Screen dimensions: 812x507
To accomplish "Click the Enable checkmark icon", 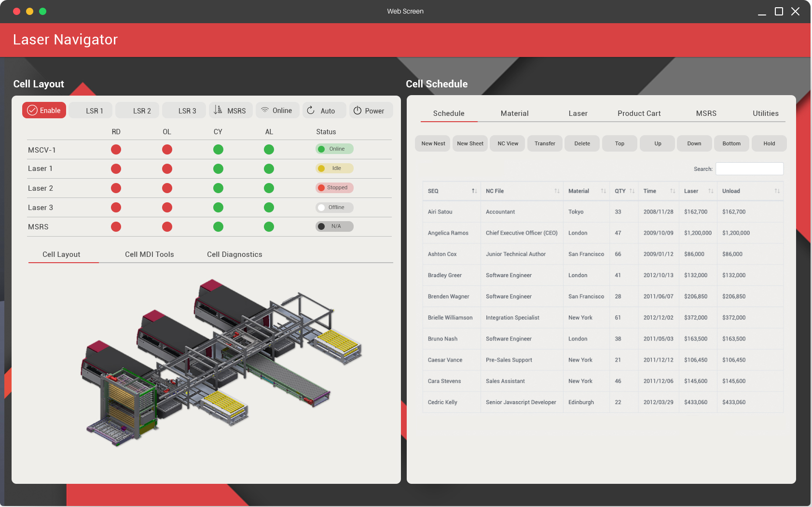I will tap(32, 111).
